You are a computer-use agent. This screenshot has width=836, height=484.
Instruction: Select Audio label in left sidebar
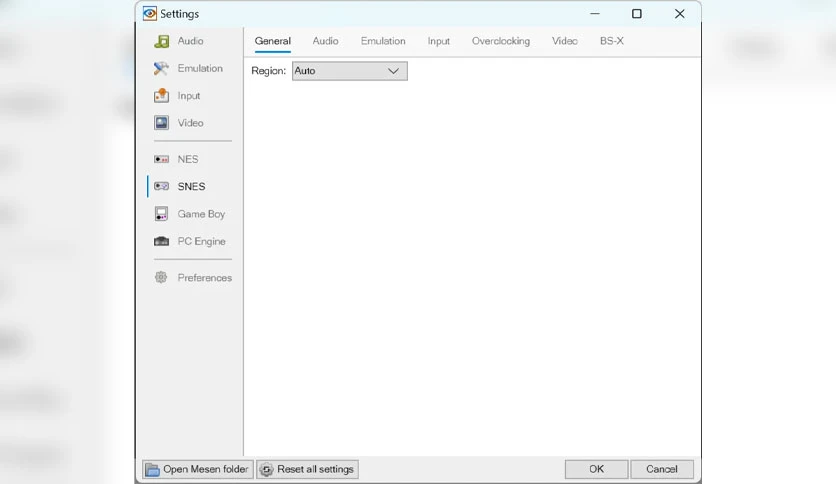[x=190, y=41]
